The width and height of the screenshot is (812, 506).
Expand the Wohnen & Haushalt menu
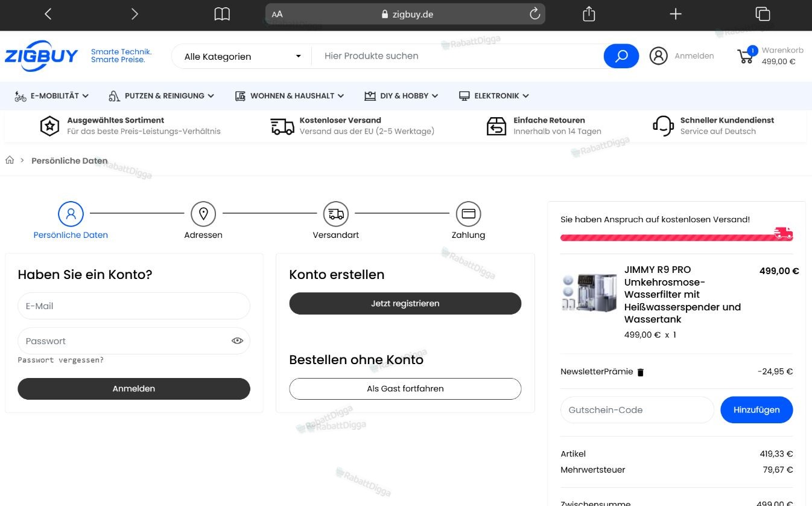tap(289, 96)
